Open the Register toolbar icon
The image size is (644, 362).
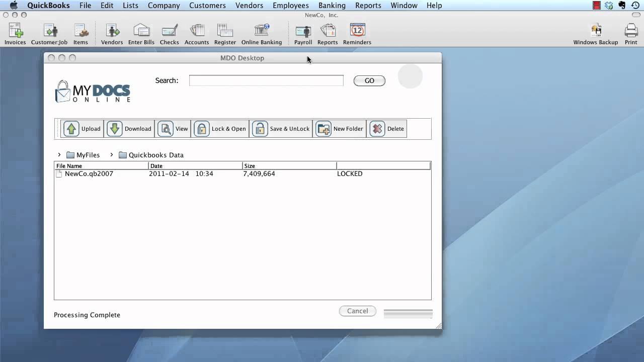225,34
